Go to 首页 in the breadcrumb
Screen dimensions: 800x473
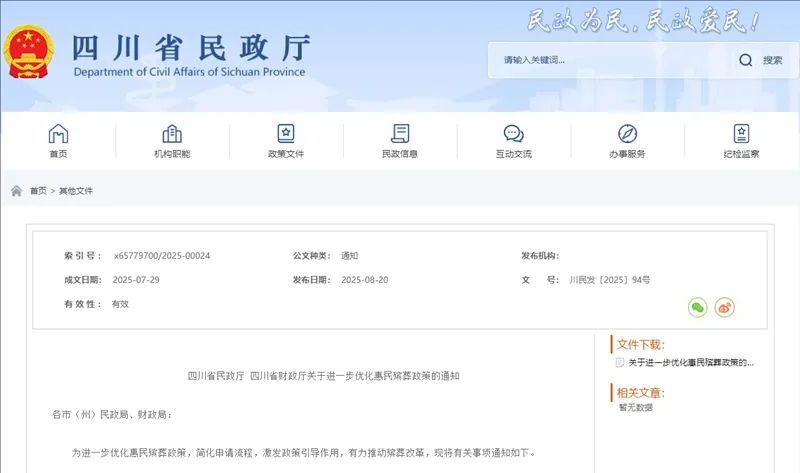(38, 191)
